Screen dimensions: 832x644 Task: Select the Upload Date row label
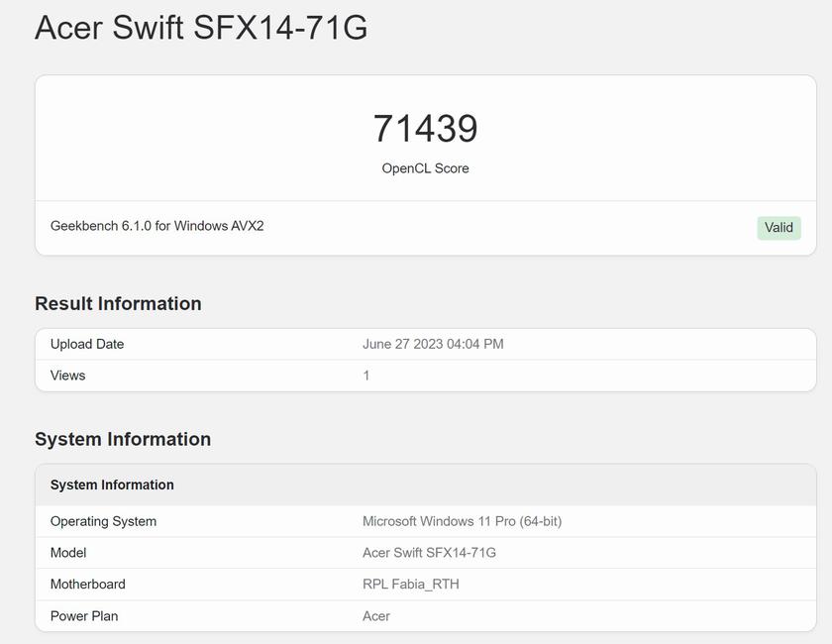87,344
